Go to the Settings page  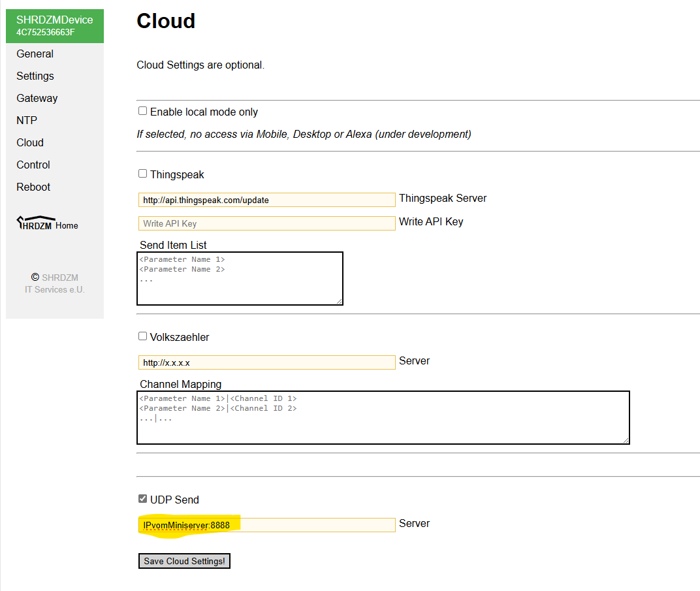(35, 76)
